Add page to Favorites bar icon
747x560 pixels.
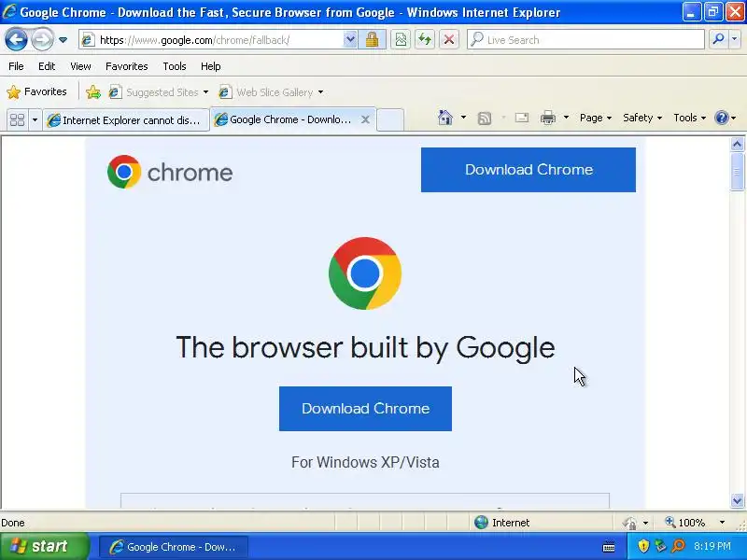(93, 91)
